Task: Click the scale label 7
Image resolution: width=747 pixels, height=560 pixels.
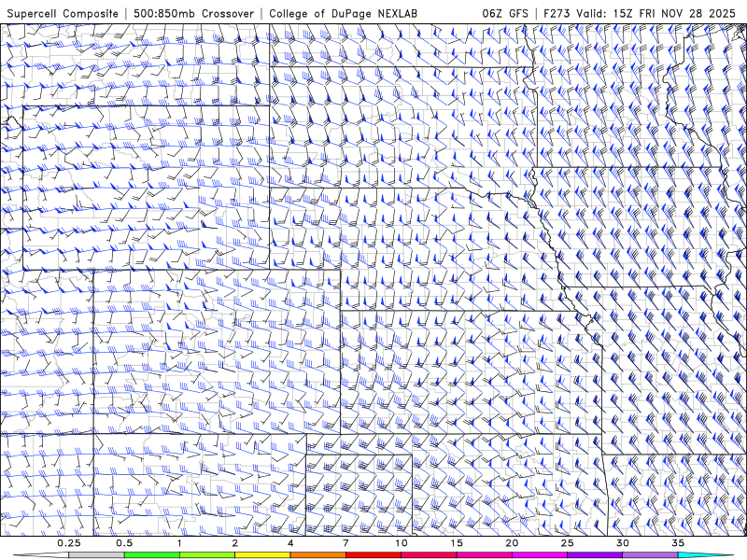Action: pos(345,543)
